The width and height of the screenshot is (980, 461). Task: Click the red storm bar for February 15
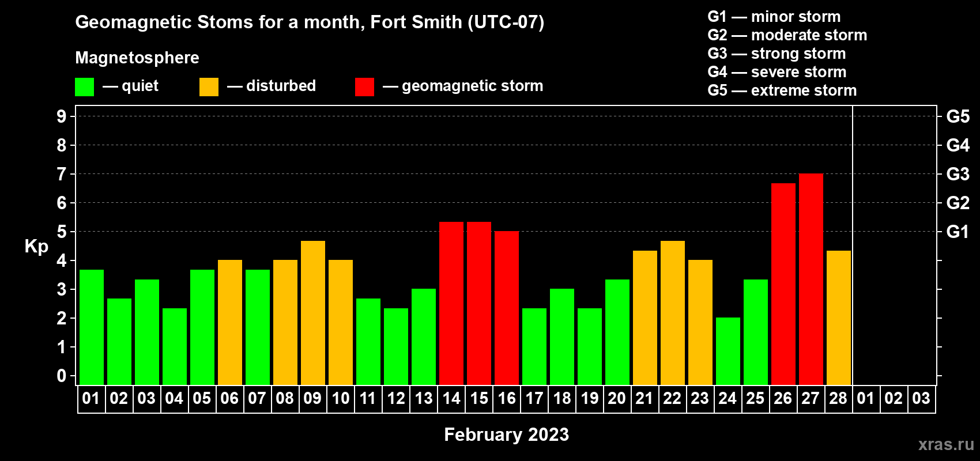click(479, 303)
